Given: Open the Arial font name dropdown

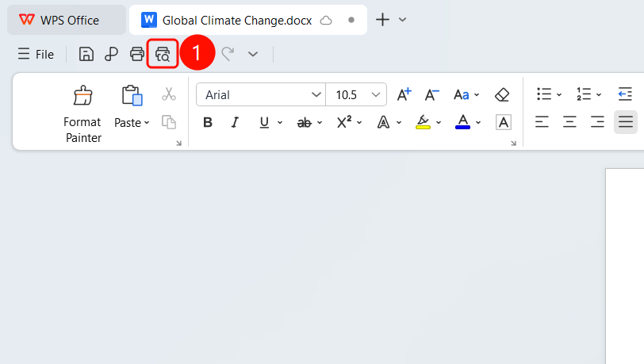Looking at the screenshot, I should coord(316,95).
